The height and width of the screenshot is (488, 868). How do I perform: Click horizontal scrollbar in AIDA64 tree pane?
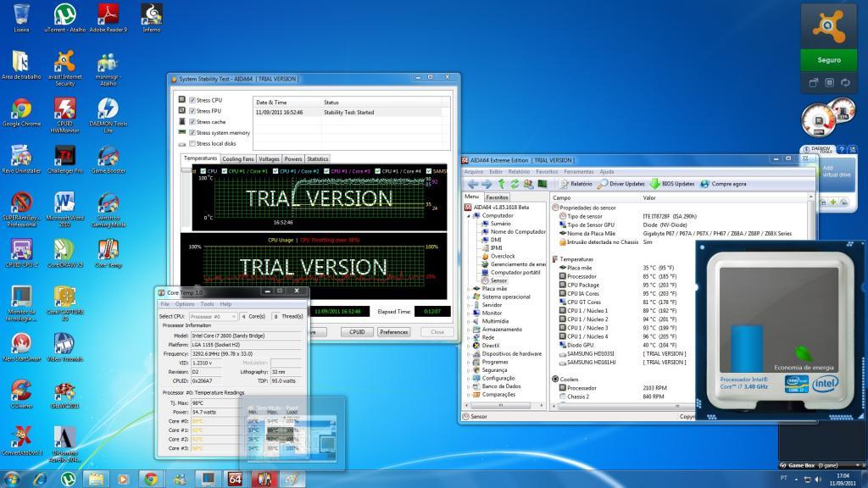point(502,406)
